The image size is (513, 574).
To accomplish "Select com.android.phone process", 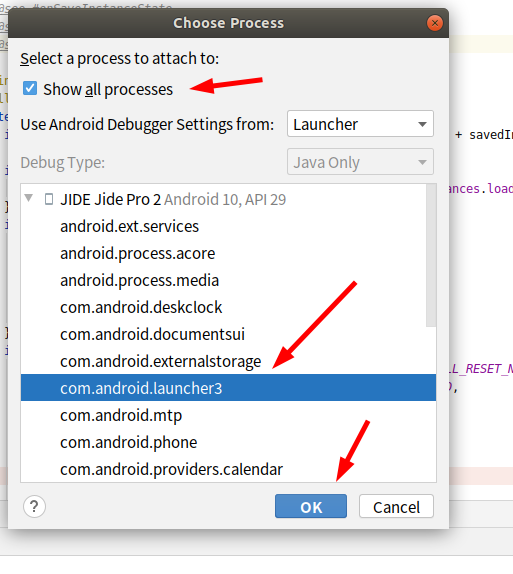I will (228, 442).
